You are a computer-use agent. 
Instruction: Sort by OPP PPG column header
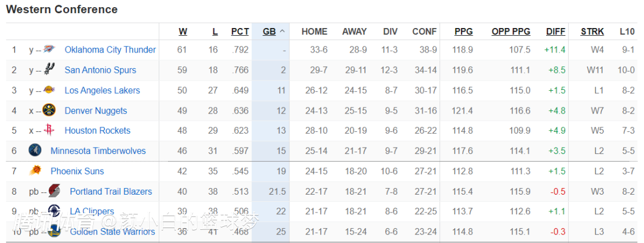coord(510,32)
